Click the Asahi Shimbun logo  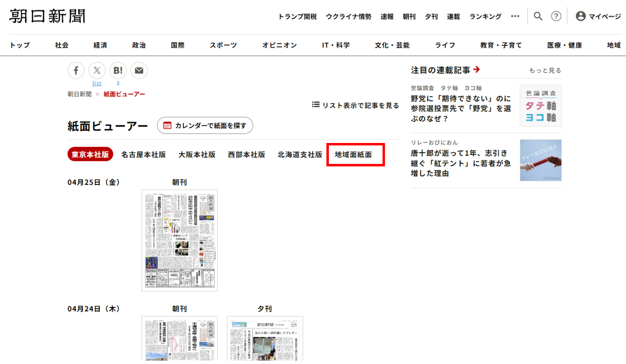(47, 16)
